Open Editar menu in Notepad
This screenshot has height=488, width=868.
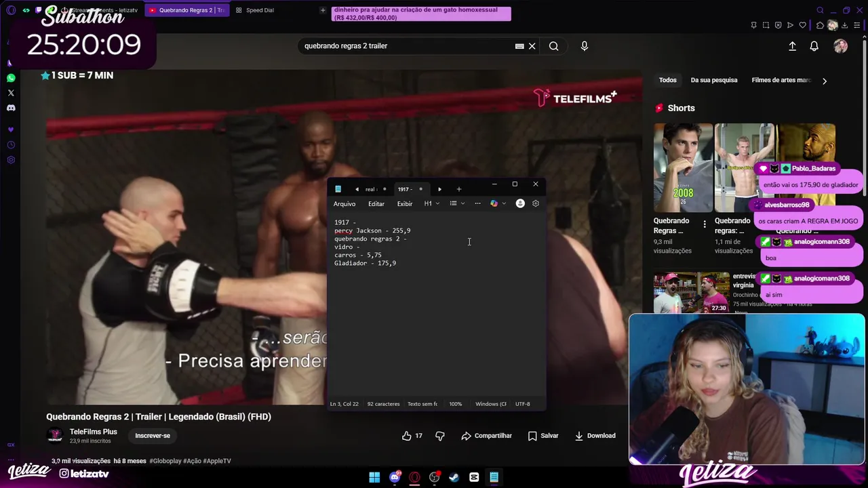tap(376, 203)
